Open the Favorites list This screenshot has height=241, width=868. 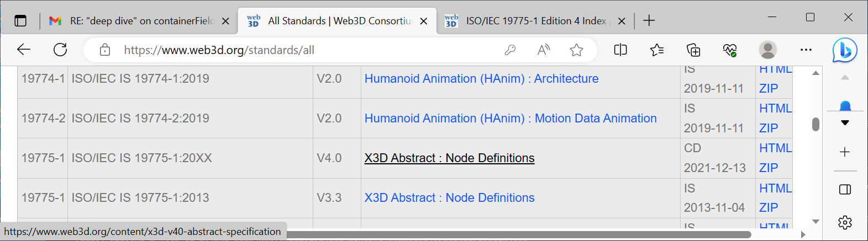[657, 50]
